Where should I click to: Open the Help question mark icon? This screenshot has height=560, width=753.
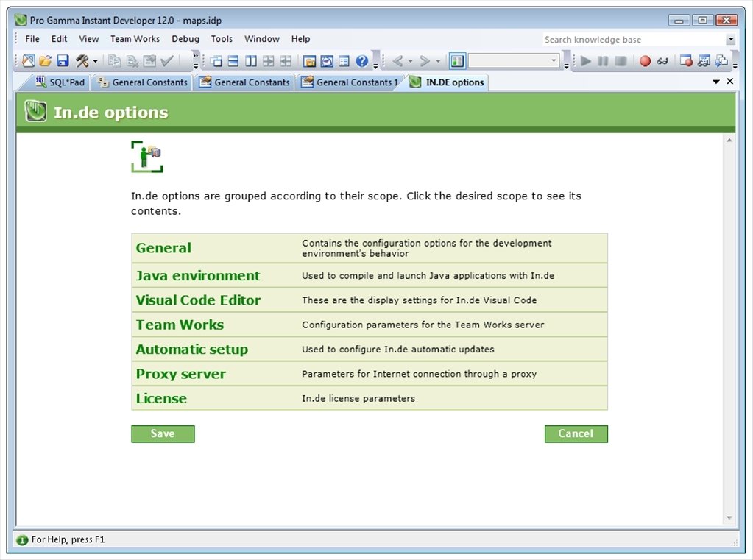tap(360, 60)
